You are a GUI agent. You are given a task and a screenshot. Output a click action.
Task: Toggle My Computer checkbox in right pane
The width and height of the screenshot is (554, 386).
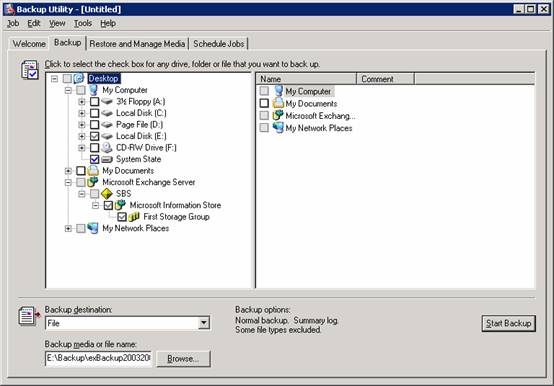[264, 91]
